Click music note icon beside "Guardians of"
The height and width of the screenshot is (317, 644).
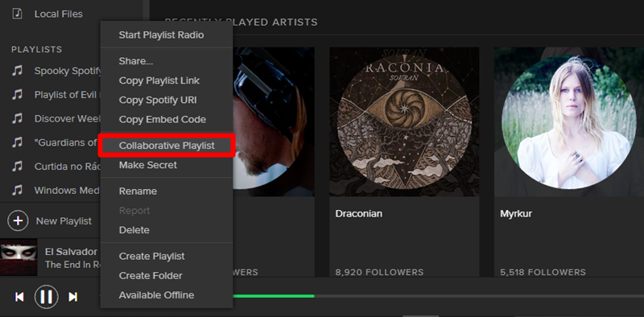(17, 142)
